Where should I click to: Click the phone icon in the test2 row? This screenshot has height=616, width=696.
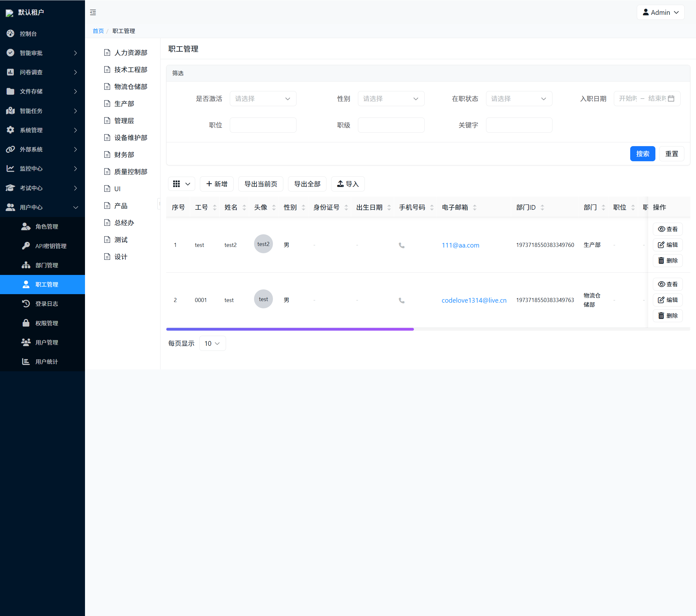pyautogui.click(x=401, y=245)
